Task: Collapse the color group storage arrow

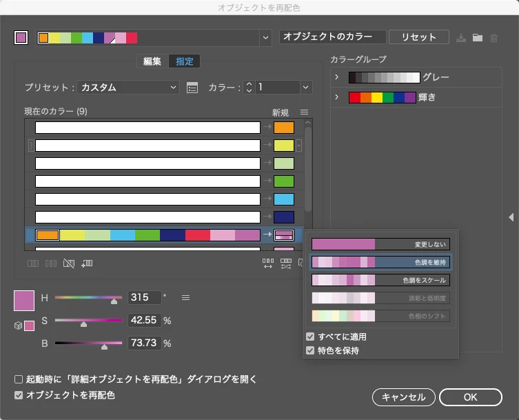Action: click(x=511, y=217)
